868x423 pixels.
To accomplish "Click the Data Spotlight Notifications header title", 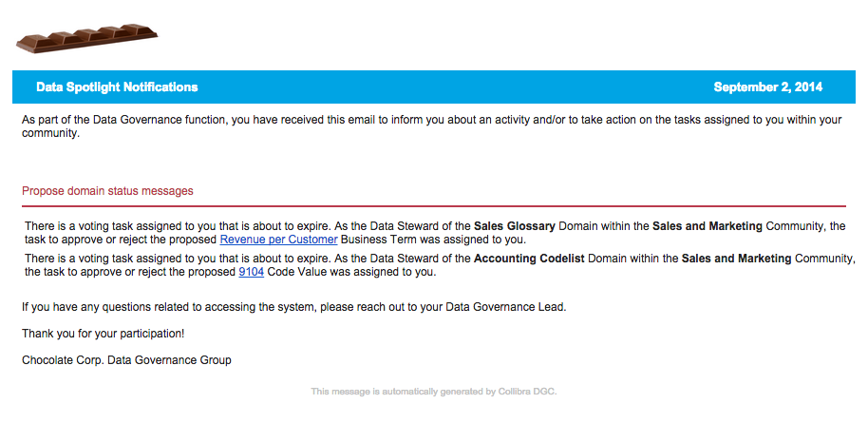I will [x=117, y=87].
